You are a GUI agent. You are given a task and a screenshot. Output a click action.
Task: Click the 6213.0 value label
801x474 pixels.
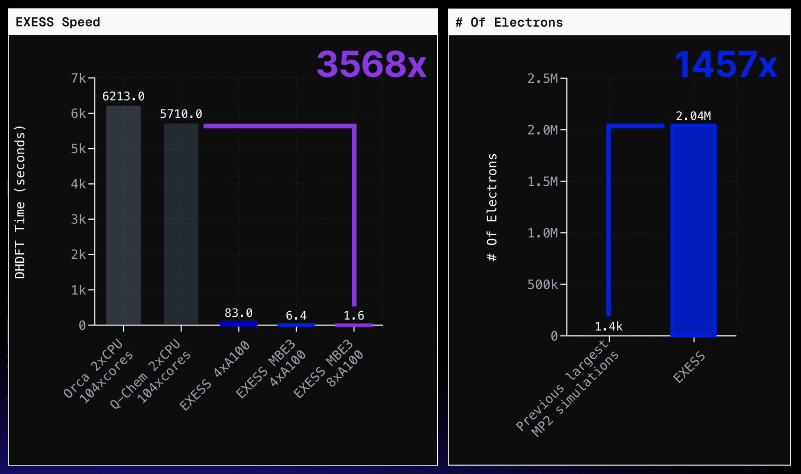coord(123,96)
